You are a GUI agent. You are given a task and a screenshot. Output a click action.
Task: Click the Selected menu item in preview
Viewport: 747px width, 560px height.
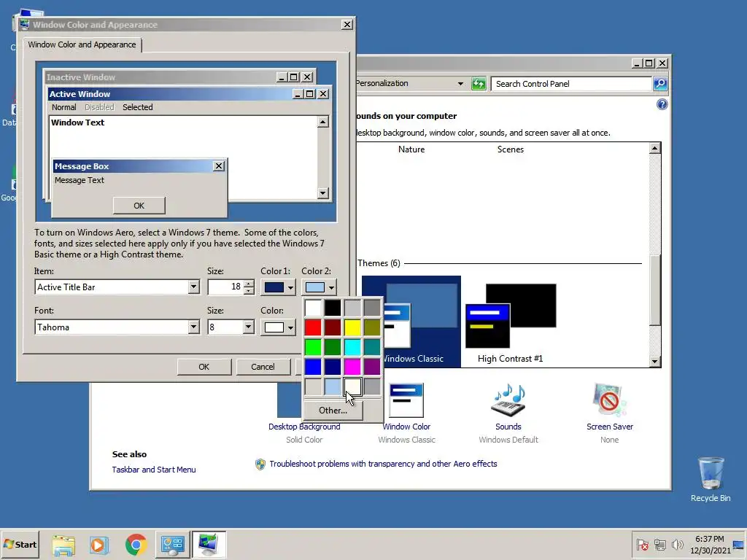(138, 107)
